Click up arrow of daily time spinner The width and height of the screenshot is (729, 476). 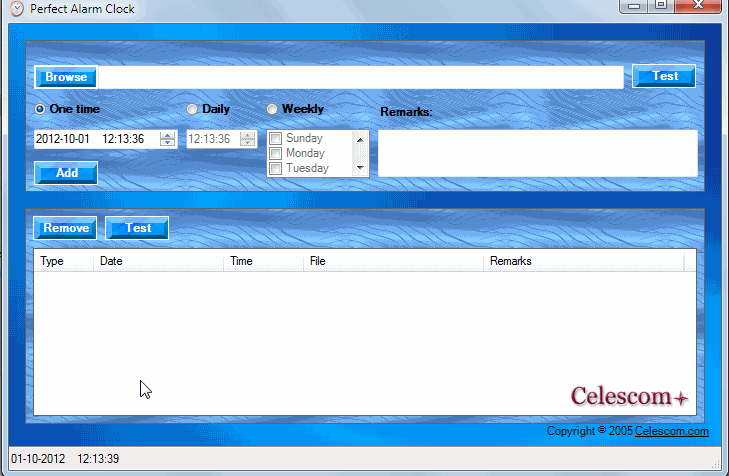pos(247,135)
